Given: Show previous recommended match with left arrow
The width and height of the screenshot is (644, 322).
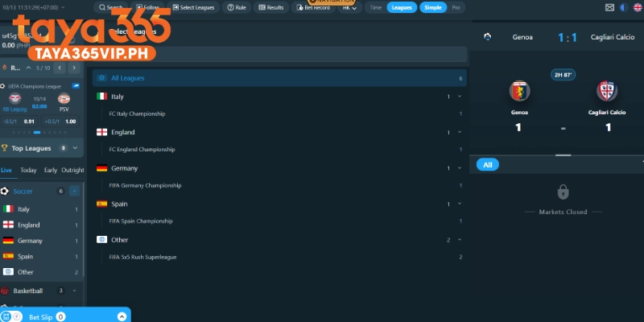Looking at the screenshot, I should tap(60, 68).
